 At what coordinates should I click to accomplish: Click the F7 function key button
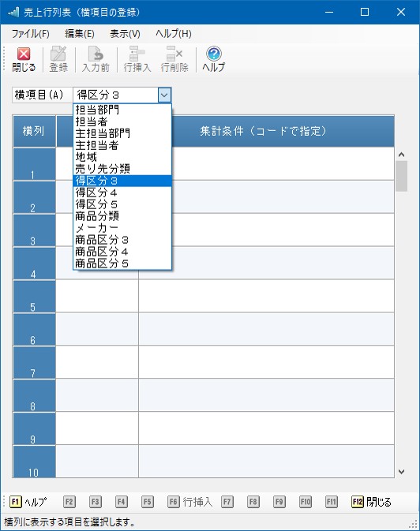click(227, 502)
